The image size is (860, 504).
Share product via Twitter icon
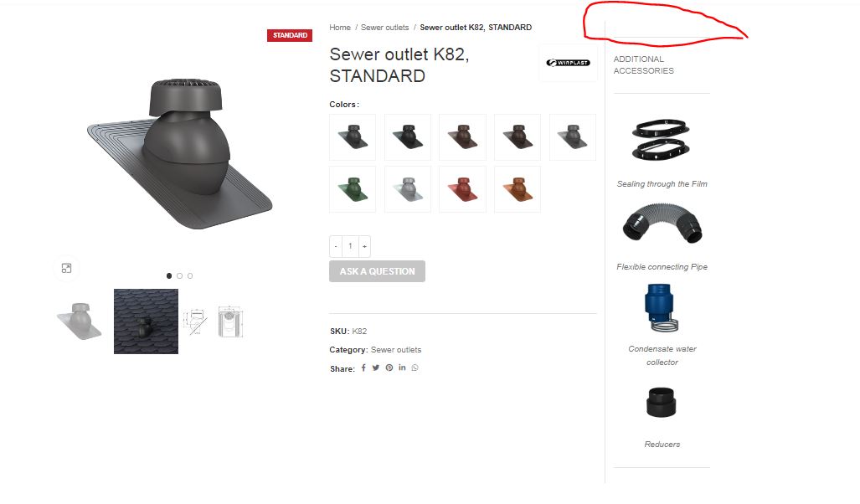point(376,368)
